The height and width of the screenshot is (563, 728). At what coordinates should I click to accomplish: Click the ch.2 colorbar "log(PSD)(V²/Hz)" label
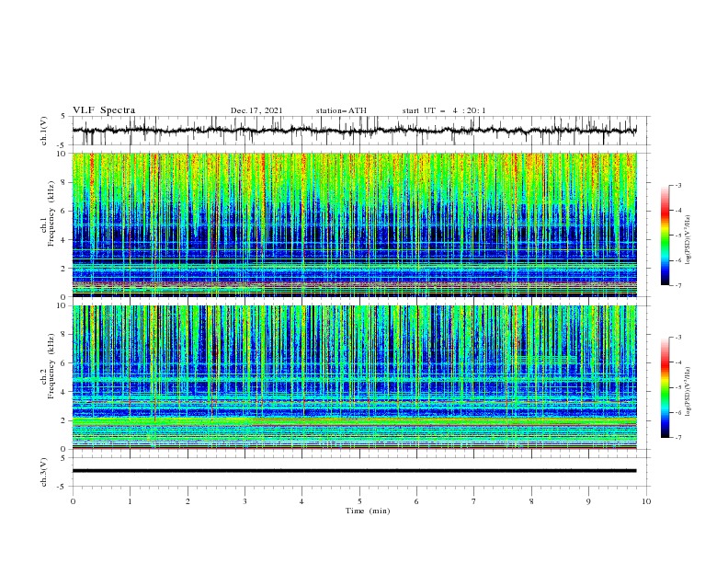pyautogui.click(x=688, y=392)
